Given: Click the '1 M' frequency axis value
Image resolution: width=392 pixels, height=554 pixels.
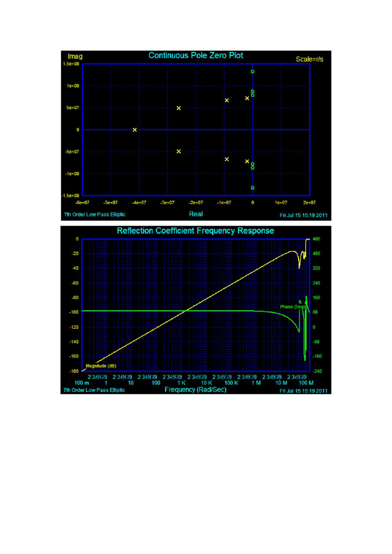Looking at the screenshot, I should pos(256,383).
